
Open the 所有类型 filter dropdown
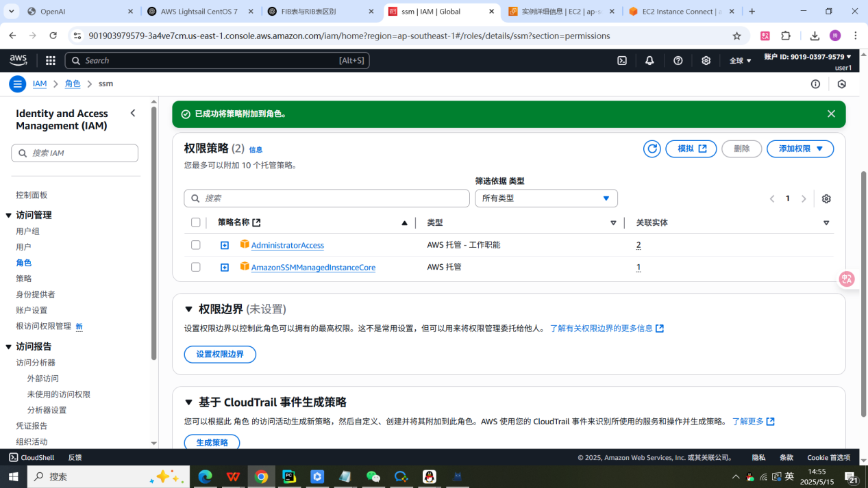[546, 198]
